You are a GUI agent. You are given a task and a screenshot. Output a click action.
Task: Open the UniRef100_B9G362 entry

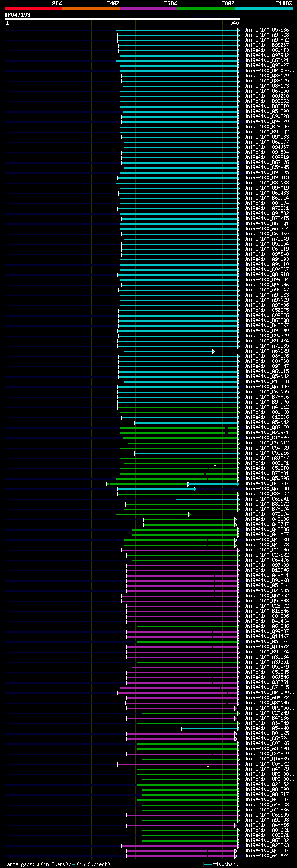coord(266,101)
